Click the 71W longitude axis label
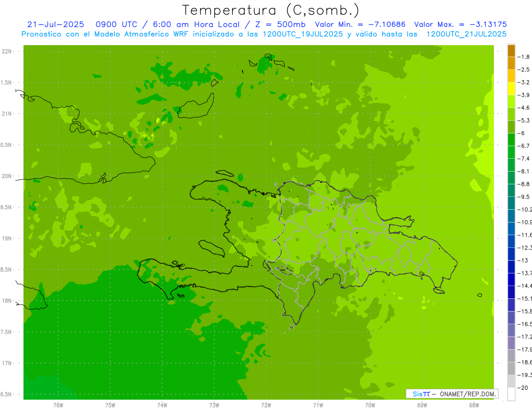 tap(318, 405)
